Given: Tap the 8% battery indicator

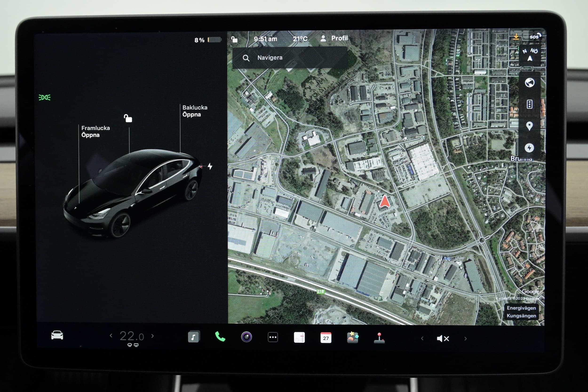Looking at the screenshot, I should [x=208, y=40].
